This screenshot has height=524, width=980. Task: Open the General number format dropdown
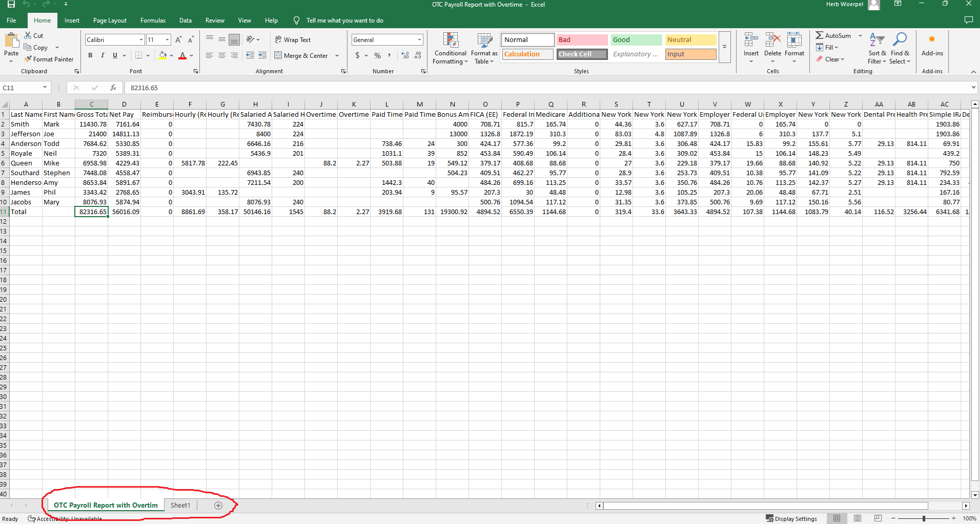click(419, 39)
